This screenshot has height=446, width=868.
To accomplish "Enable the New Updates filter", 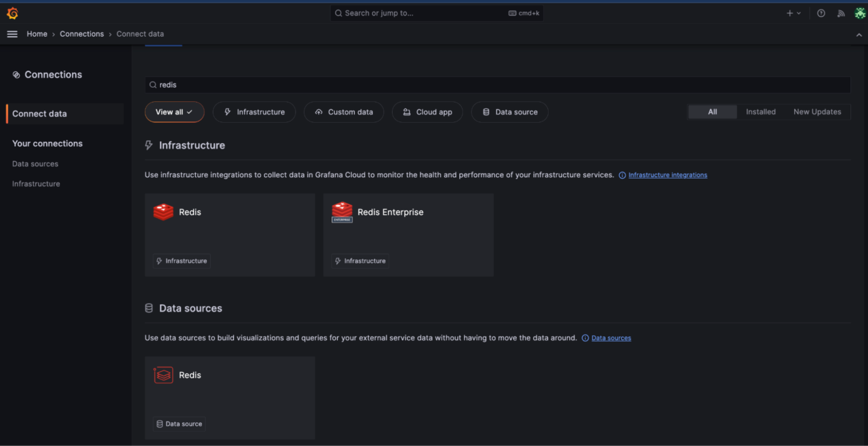I will [x=817, y=111].
